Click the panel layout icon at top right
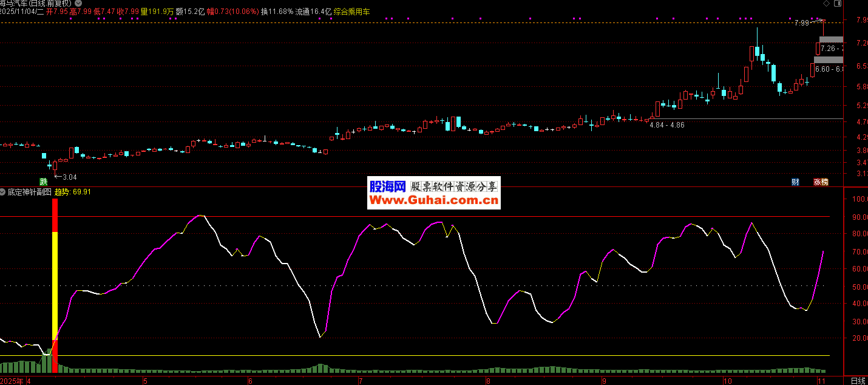This screenshot has height=385, width=868. pos(838,4)
